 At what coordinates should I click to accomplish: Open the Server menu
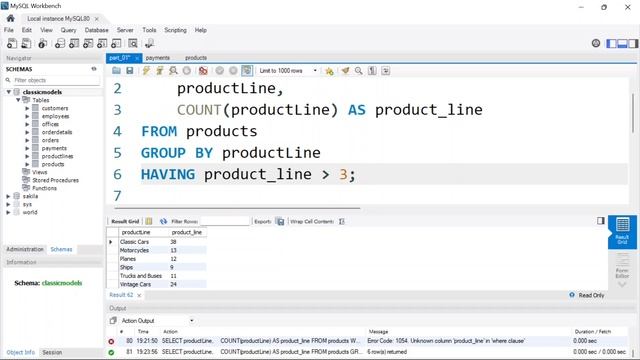click(125, 30)
